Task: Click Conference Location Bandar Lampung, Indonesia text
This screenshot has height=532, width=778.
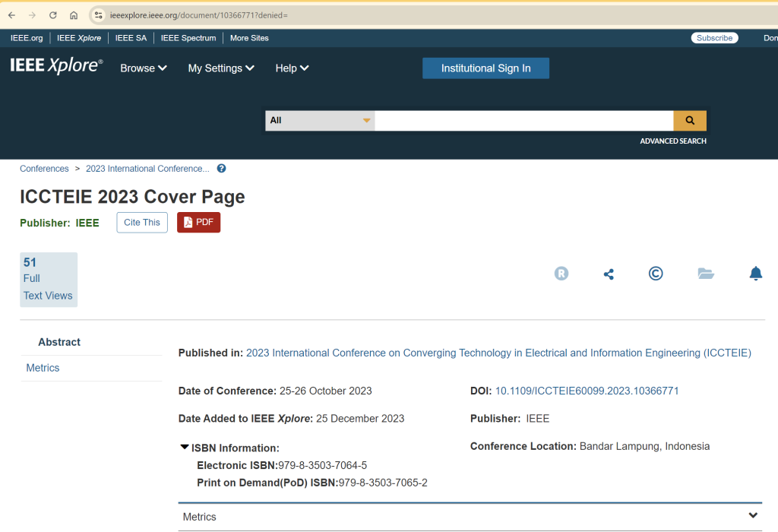Action: (x=590, y=446)
